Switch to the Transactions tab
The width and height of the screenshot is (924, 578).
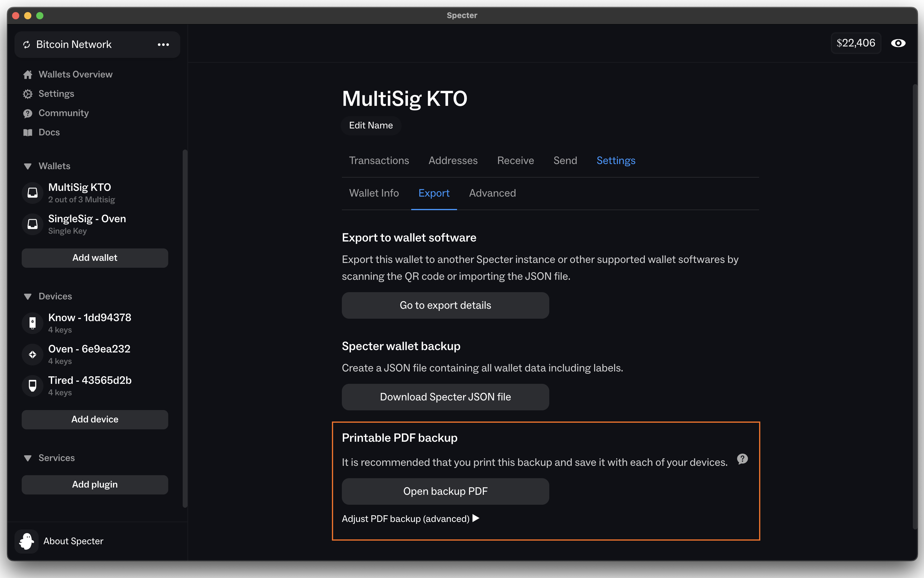pyautogui.click(x=379, y=160)
